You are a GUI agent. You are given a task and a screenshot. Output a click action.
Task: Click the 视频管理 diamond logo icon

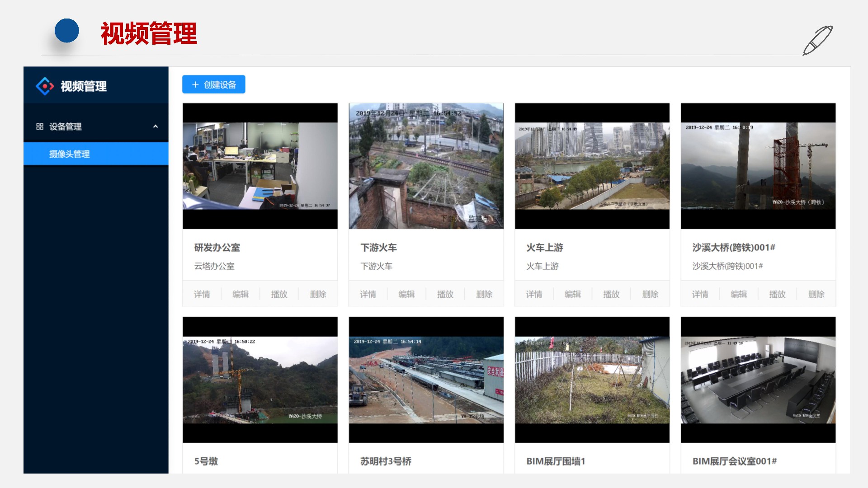45,86
